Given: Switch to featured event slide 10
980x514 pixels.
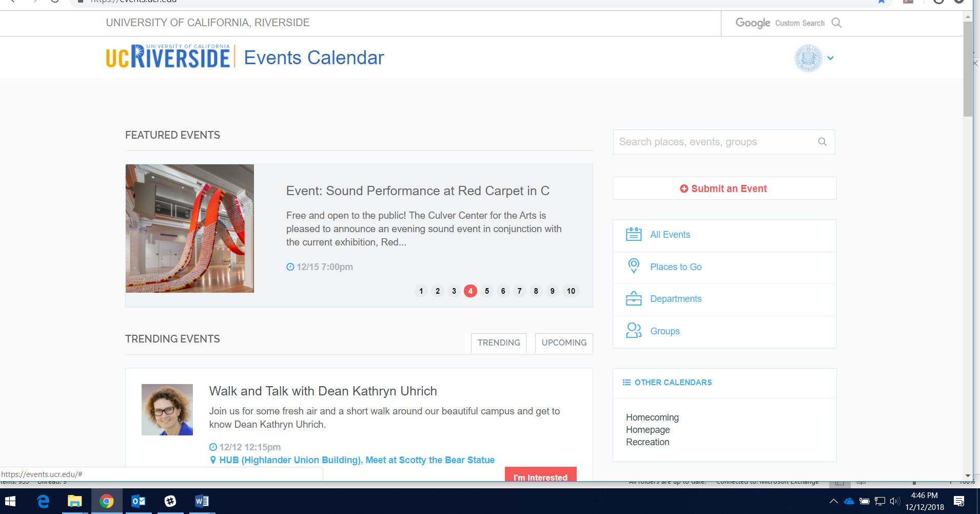Looking at the screenshot, I should coord(571,291).
